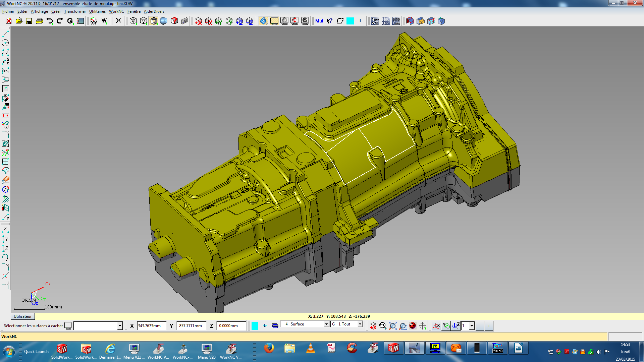Select the -X view cube icon
Image resolution: width=644 pixels, height=362 pixels.
209,21
